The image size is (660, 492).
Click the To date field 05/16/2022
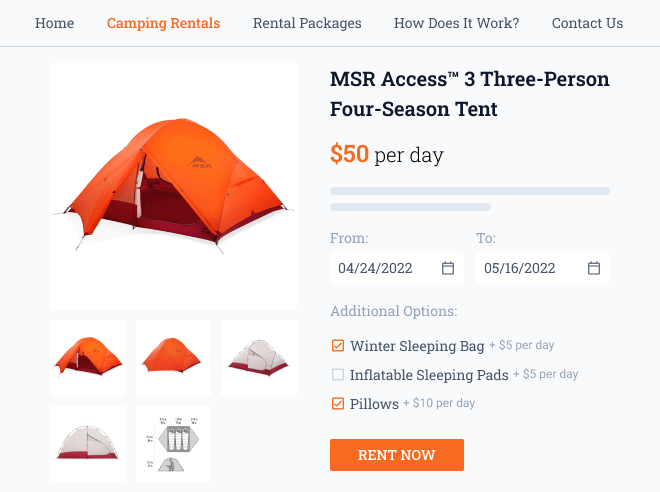tap(528, 268)
